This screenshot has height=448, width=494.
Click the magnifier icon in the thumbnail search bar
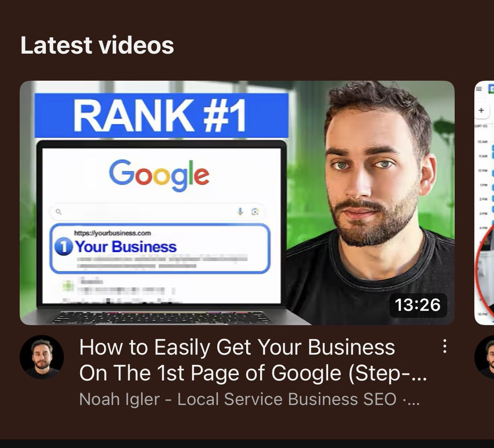(58, 212)
